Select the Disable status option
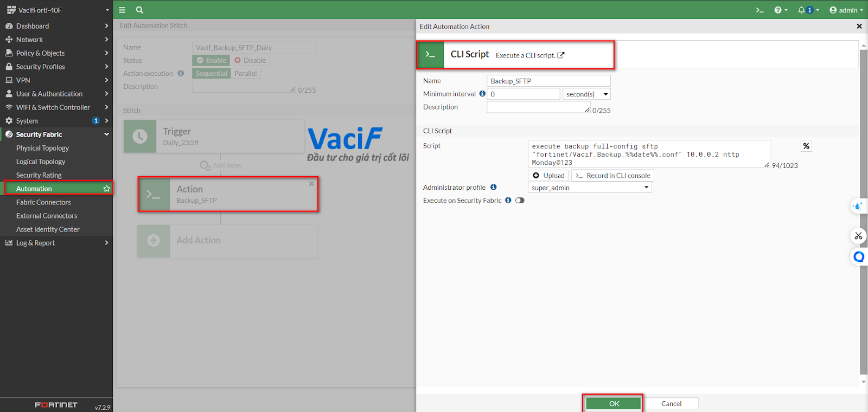 click(250, 60)
